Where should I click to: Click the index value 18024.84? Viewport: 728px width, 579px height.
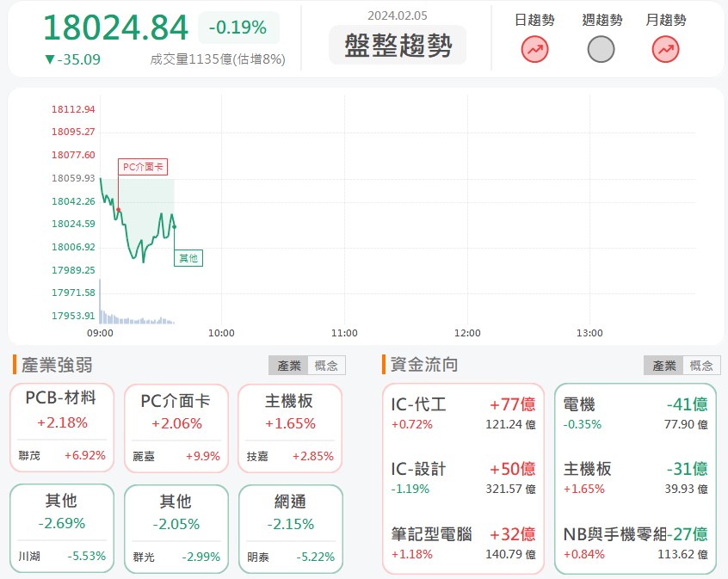(x=115, y=28)
